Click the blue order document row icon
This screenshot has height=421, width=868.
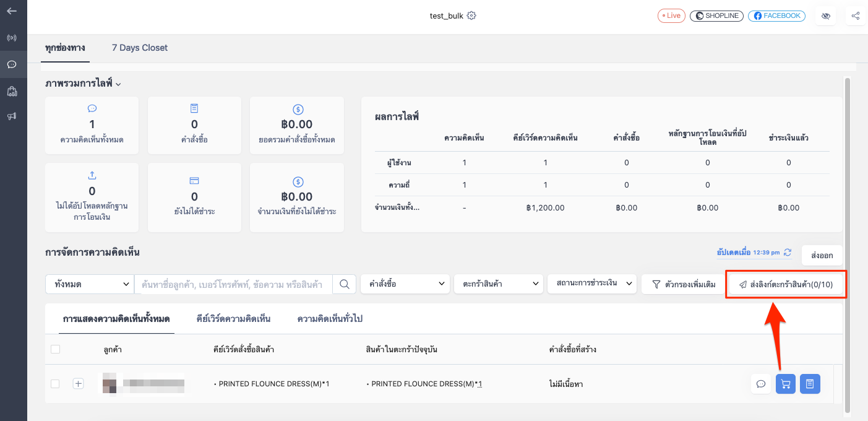point(810,384)
